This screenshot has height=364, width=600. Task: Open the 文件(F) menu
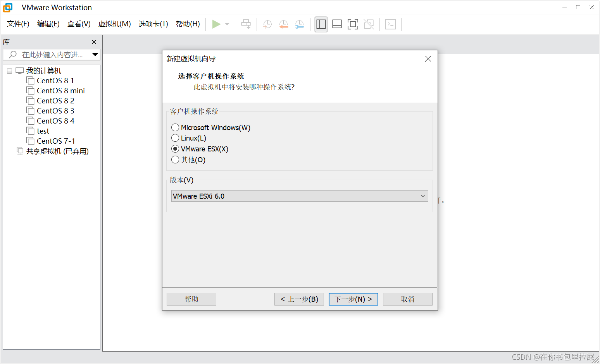click(18, 24)
